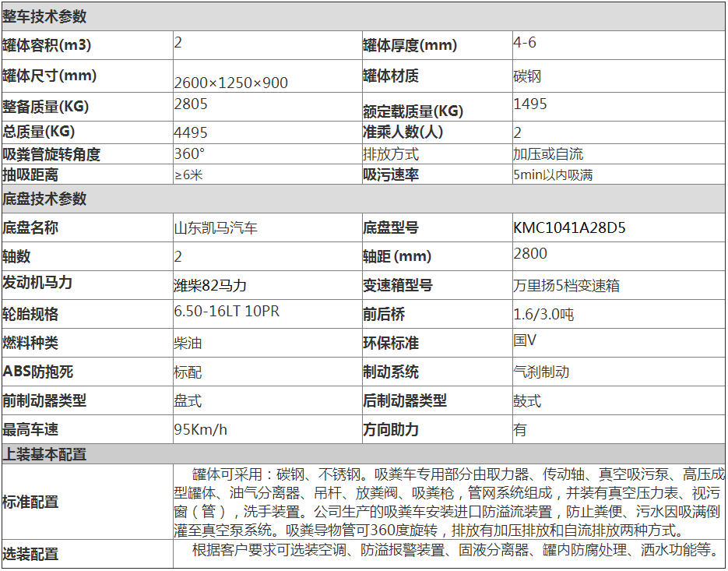This screenshot has width=728, height=571.
Task: Select the chassis name 山东凯马汽车
Action: [x=216, y=228]
